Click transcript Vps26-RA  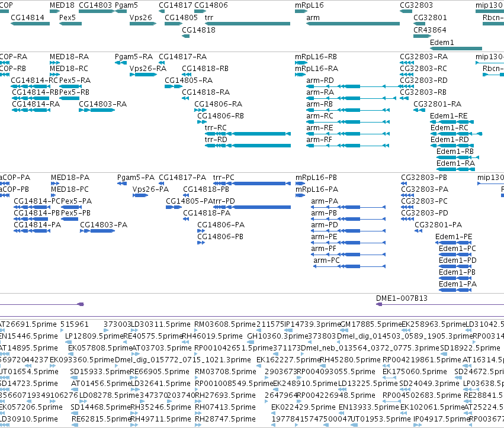pos(148,69)
